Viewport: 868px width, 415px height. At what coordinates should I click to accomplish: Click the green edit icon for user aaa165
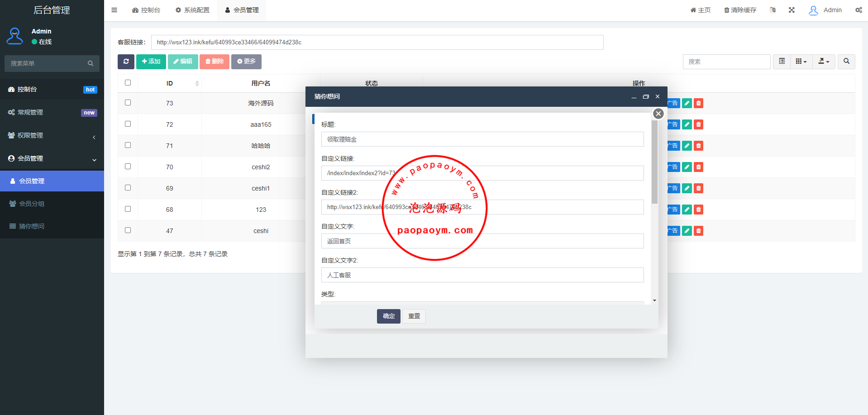tap(687, 124)
